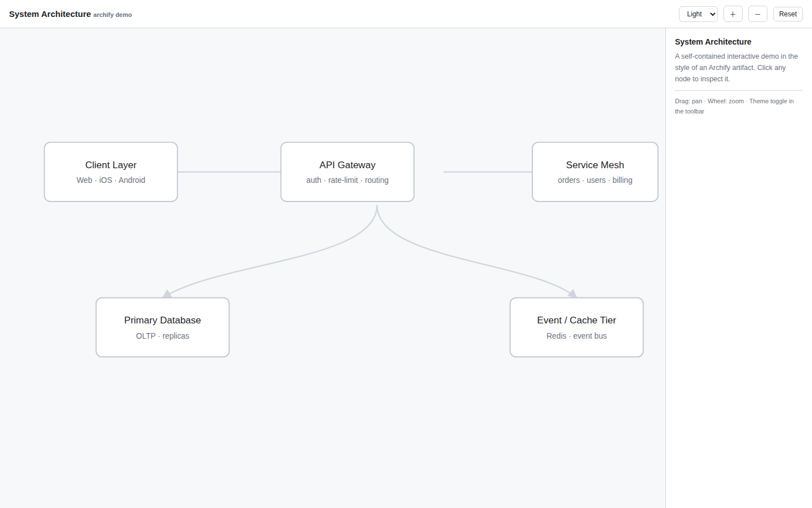This screenshot has height=508, width=812.
Task: Zoom in with the plus button
Action: [732, 14]
